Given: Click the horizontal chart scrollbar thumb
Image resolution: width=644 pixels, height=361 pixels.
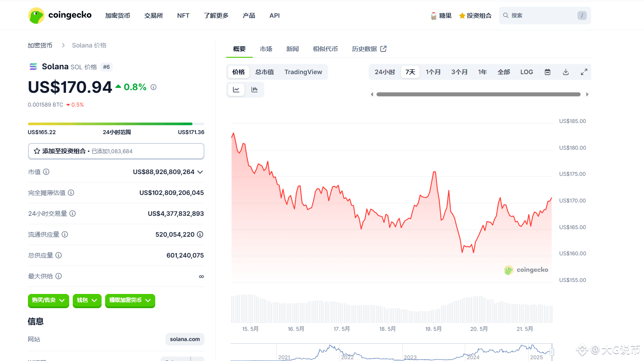Looking at the screenshot, I should [479, 94].
